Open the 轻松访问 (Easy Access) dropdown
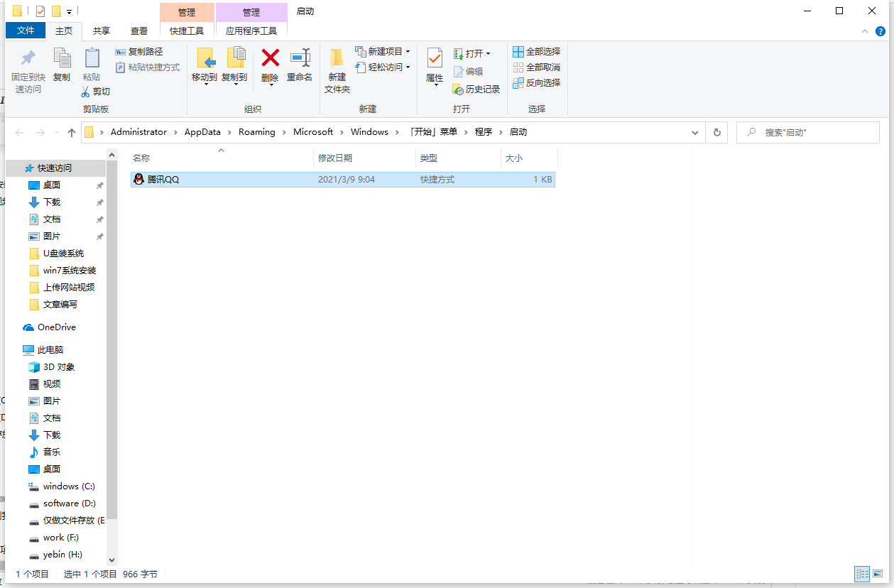Screen dimensions: 894x588 point(383,67)
